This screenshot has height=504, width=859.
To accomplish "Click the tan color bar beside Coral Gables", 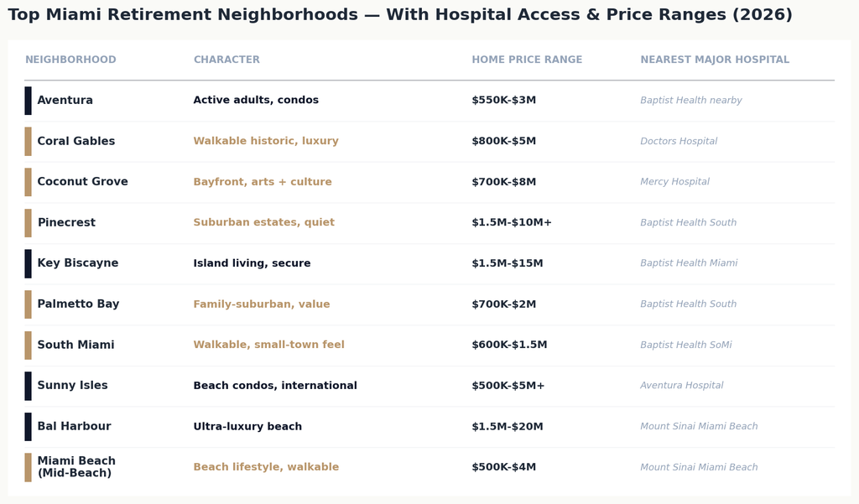I will tap(28, 142).
